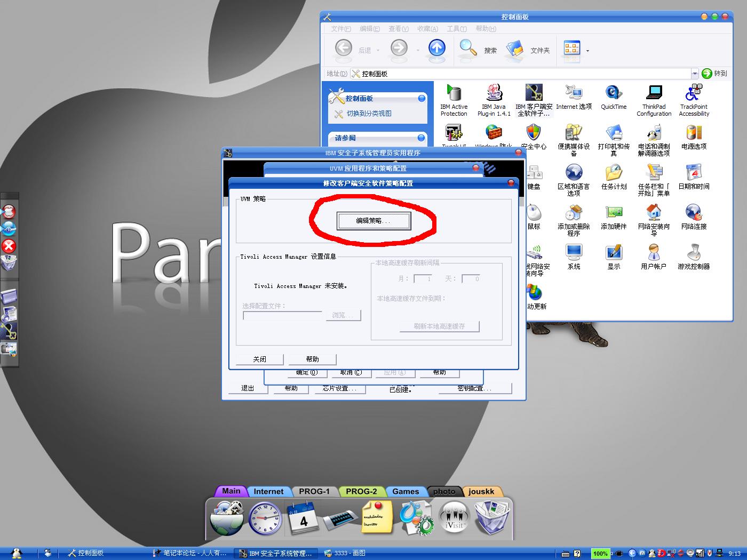The width and height of the screenshot is (747, 560).
Task: Open 区域和语言选项 icon
Action: [x=574, y=180]
